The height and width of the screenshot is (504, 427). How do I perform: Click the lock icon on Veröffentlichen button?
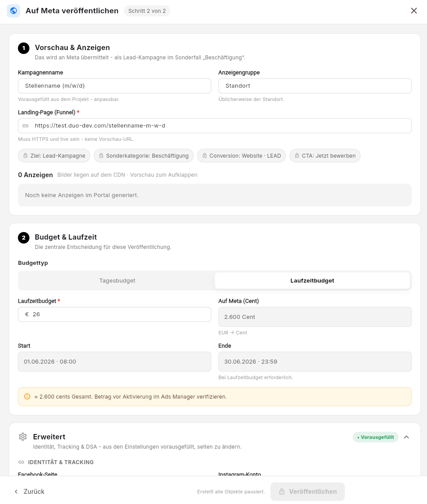click(282, 492)
